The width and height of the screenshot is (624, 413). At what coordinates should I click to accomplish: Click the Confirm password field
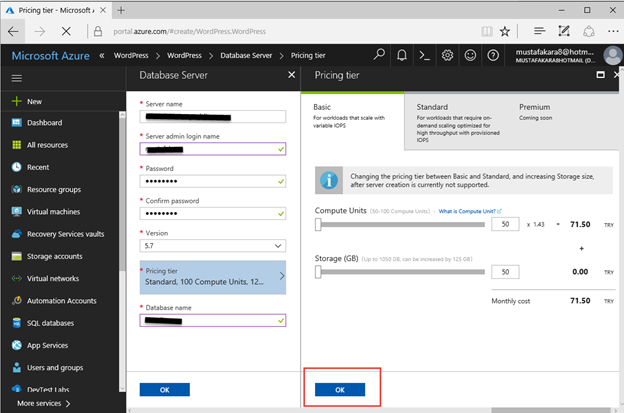pyautogui.click(x=213, y=213)
